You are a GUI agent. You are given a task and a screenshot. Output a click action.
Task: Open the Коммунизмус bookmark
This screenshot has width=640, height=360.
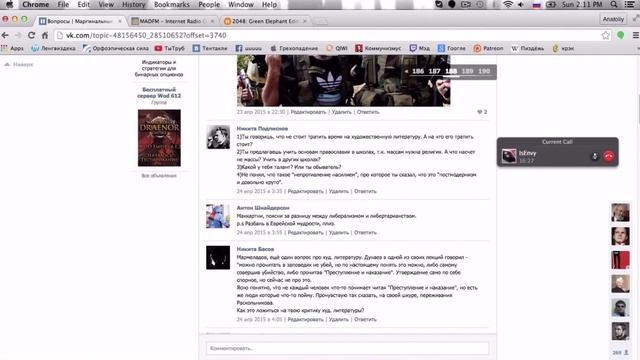tap(378, 48)
